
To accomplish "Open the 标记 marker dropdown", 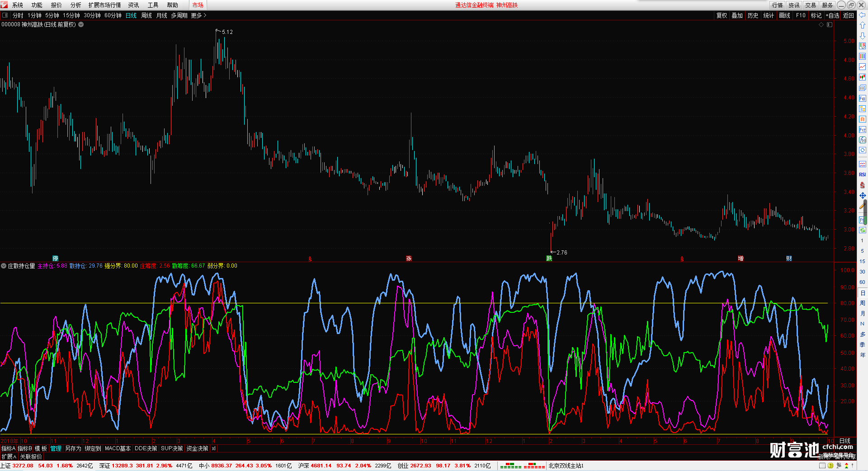I will click(x=816, y=15).
